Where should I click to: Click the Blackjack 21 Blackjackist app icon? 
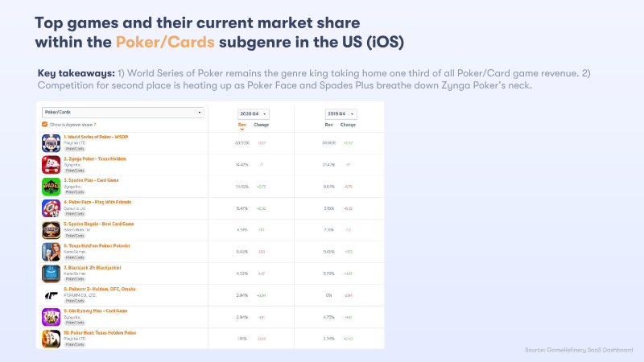51,274
